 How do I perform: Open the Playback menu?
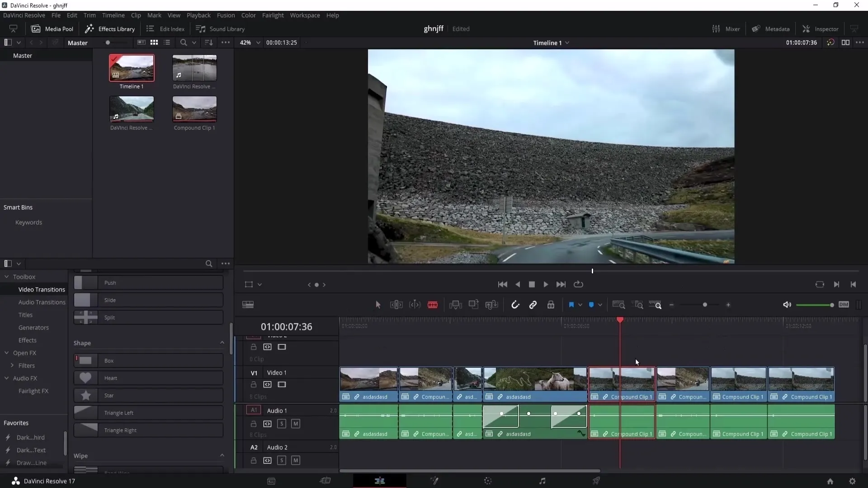tap(198, 15)
